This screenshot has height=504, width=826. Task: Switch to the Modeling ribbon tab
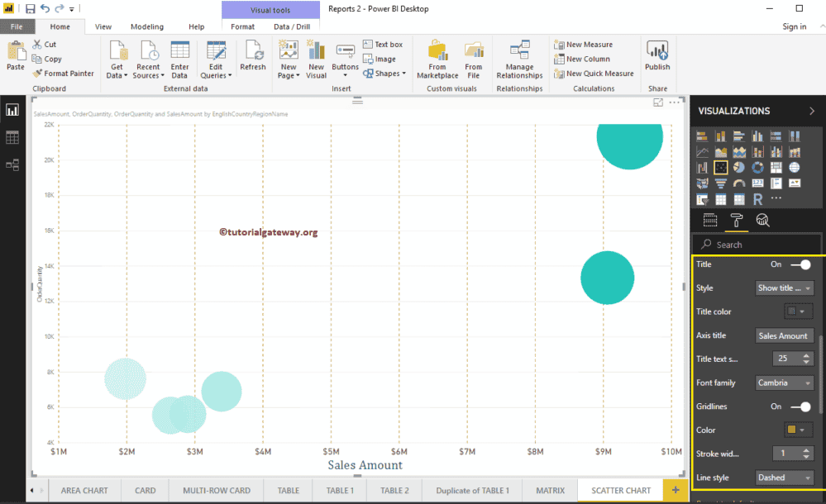pyautogui.click(x=146, y=26)
